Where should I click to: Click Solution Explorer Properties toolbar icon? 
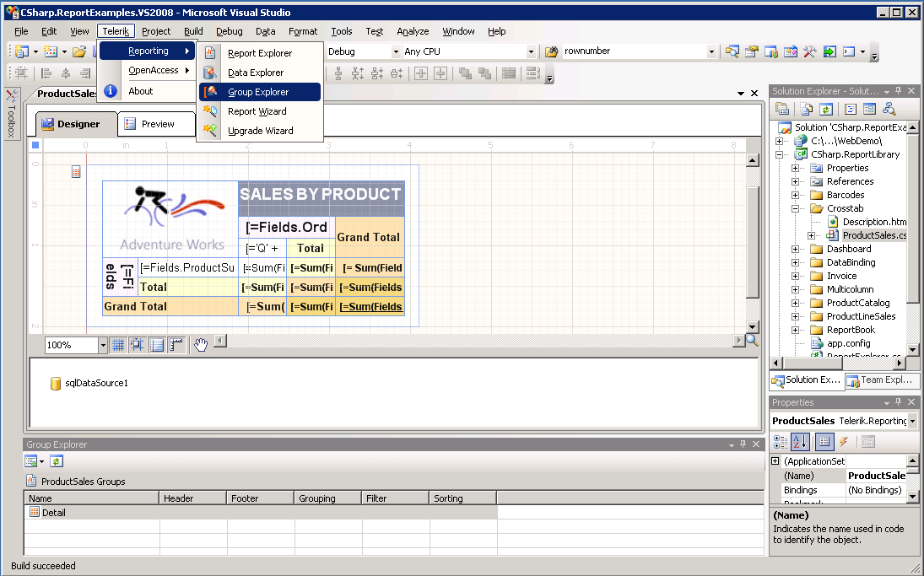coord(782,109)
